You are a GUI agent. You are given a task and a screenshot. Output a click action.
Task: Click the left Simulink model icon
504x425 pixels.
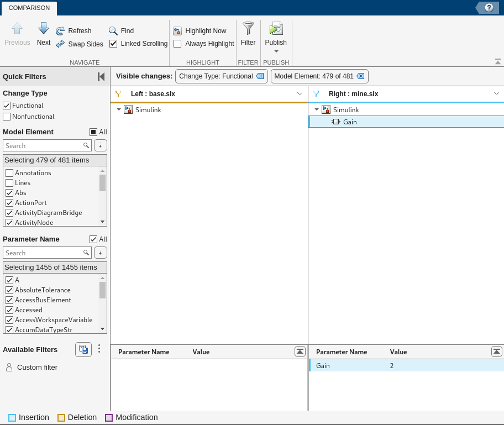click(128, 109)
